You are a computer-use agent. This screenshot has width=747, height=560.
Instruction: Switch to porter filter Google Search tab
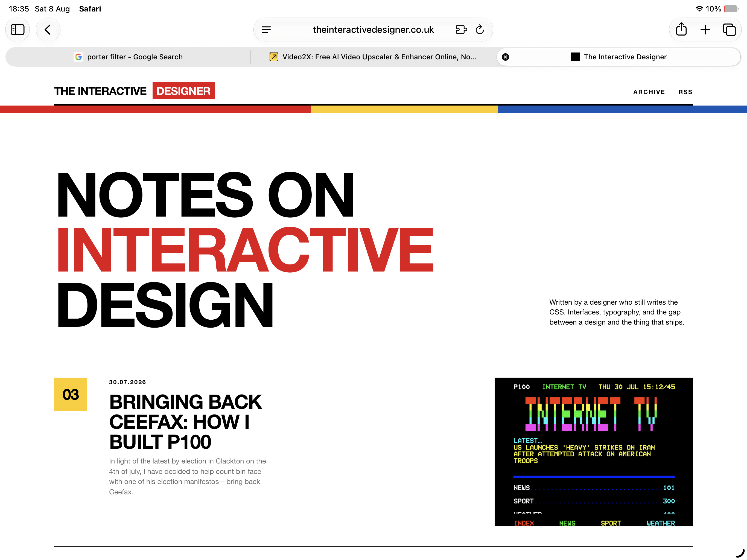pos(128,57)
